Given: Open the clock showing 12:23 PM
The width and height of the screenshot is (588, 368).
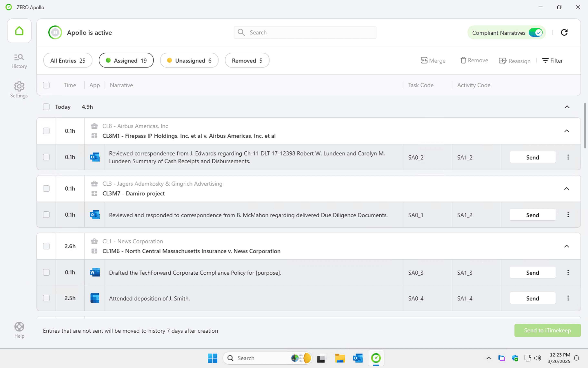Looking at the screenshot, I should point(559,358).
